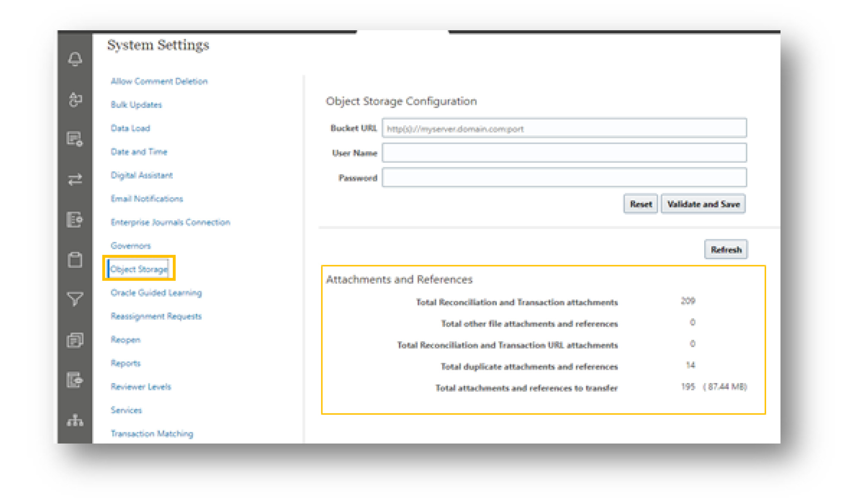Image resolution: width=864 pixels, height=504 pixels.
Task: Click the clipboard sidebar icon
Action: click(75, 260)
